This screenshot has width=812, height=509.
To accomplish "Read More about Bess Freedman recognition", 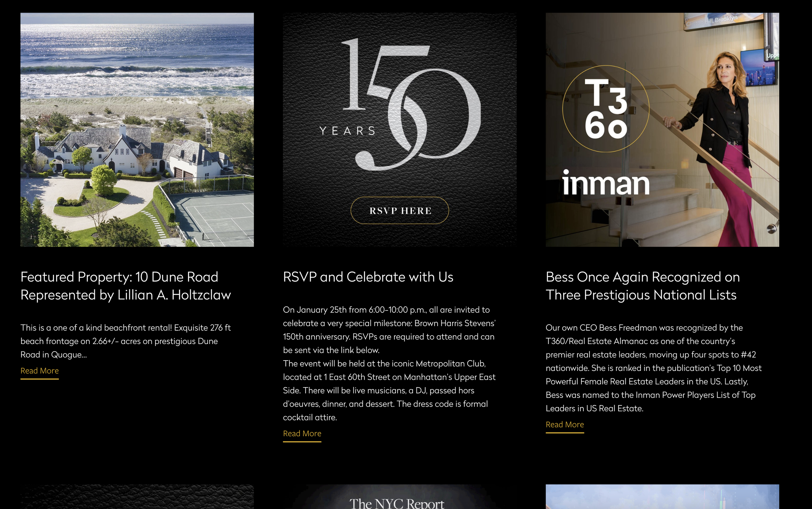I will coord(564,425).
